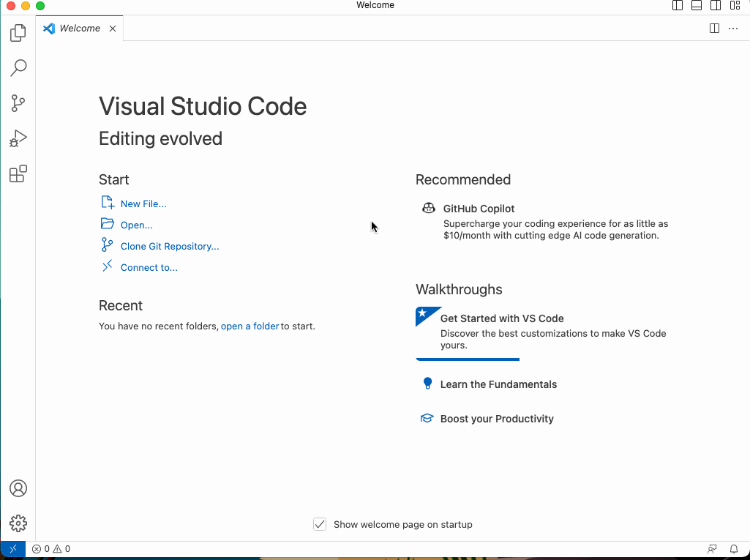Click the "Walkthroughs" section heading
Viewport: 750px width, 560px height.
pos(459,289)
